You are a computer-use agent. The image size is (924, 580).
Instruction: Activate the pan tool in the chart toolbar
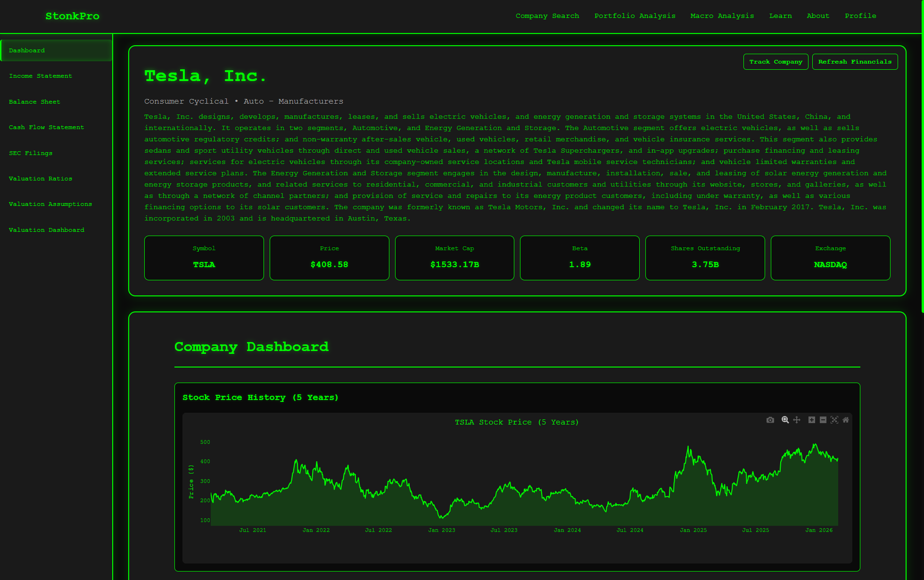tap(797, 420)
